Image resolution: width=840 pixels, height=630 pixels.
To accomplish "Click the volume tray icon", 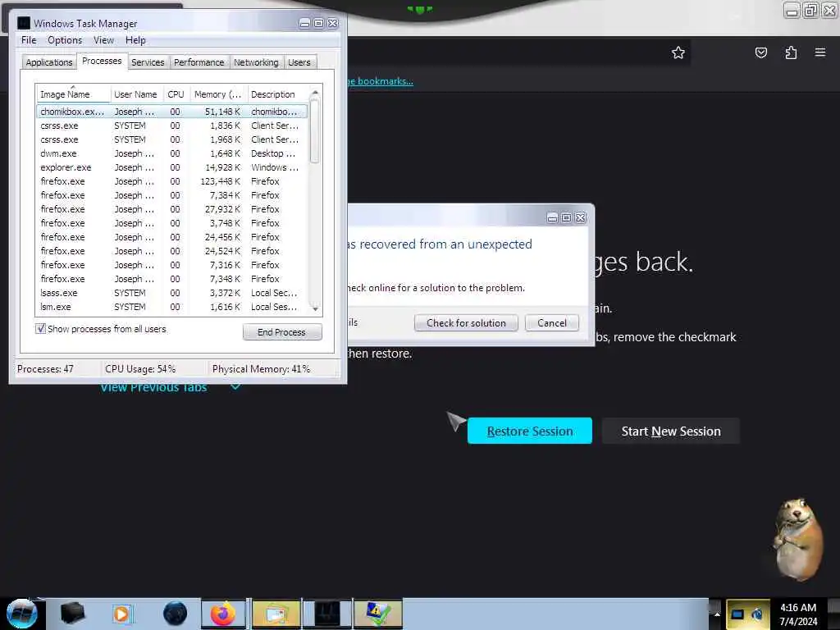I will point(757,614).
